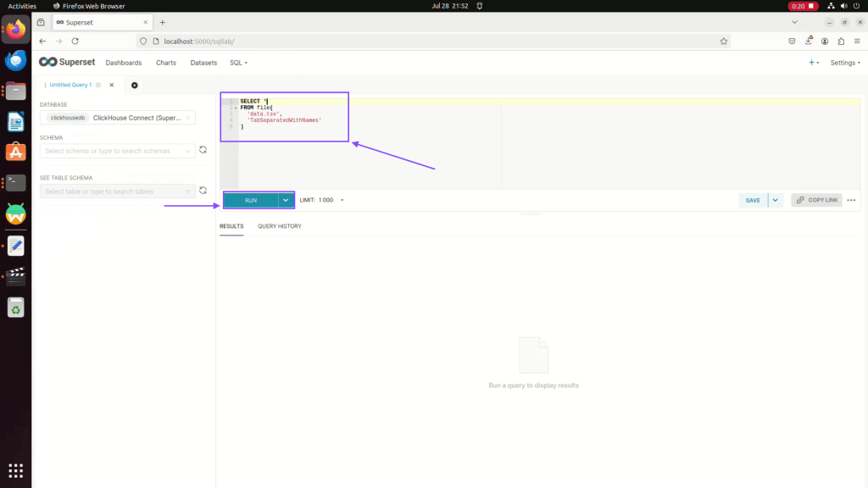Open the database selector ClickHouse Connect
Image resolution: width=868 pixels, height=488 pixels.
(x=117, y=118)
